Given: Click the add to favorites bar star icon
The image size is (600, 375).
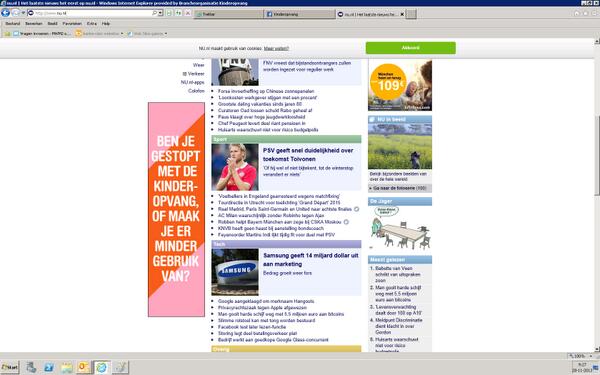Looking at the screenshot, I should (7, 34).
